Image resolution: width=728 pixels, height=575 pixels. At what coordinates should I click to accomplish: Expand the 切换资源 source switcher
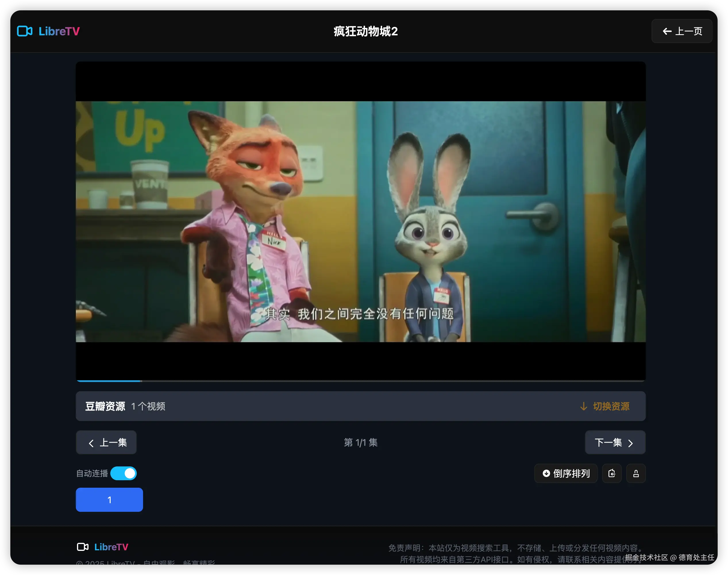[x=611, y=406]
